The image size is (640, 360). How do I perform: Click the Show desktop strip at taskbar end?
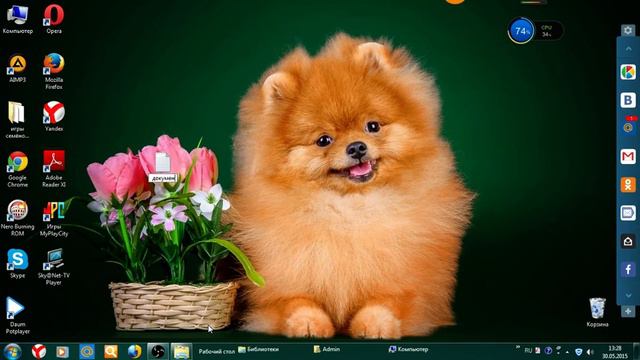637,351
